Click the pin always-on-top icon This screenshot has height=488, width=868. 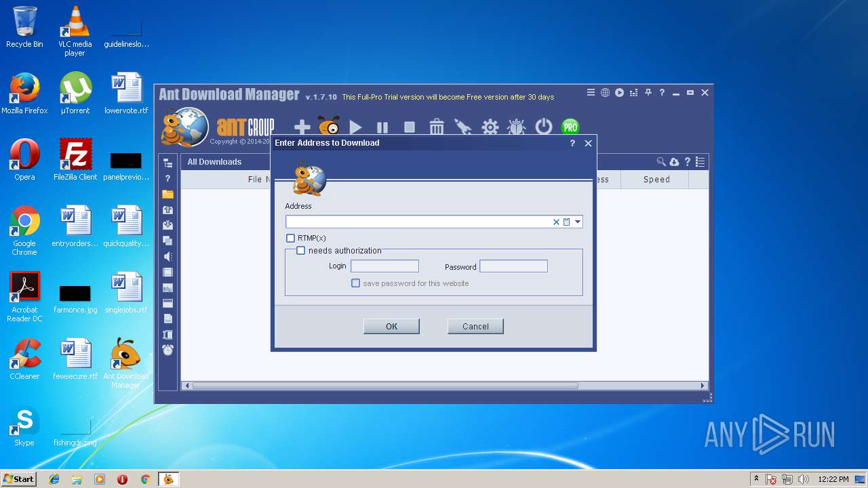point(648,93)
